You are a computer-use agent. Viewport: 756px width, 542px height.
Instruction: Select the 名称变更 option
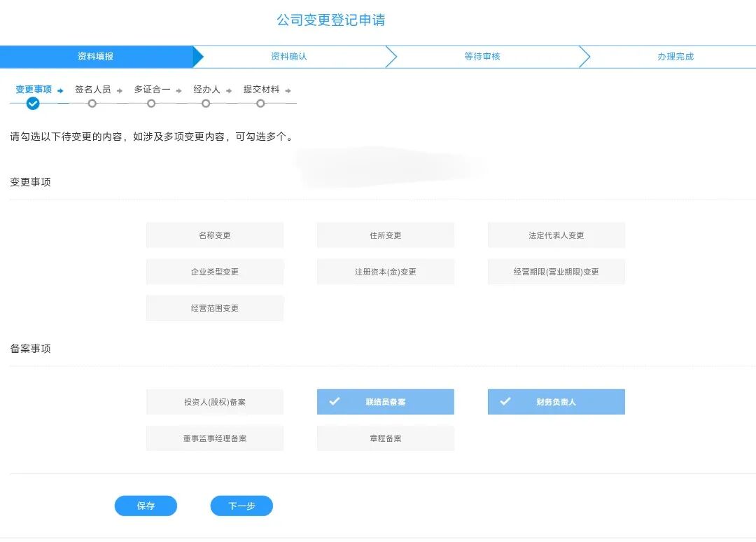point(215,235)
